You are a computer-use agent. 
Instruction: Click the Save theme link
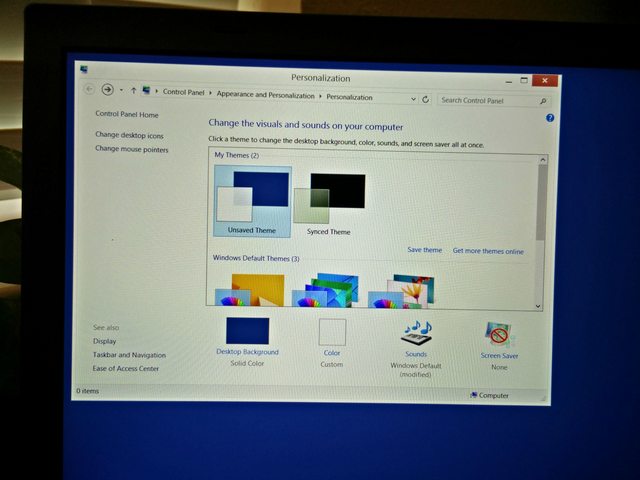point(424,250)
